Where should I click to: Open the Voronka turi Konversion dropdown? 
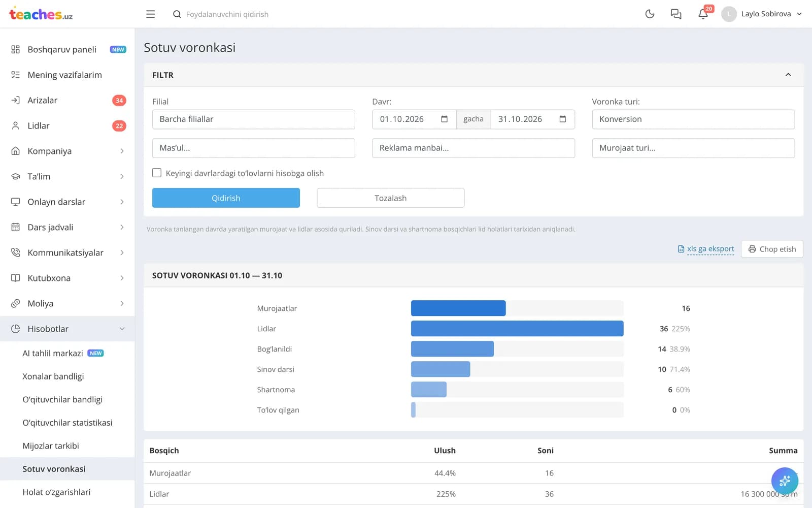point(693,119)
